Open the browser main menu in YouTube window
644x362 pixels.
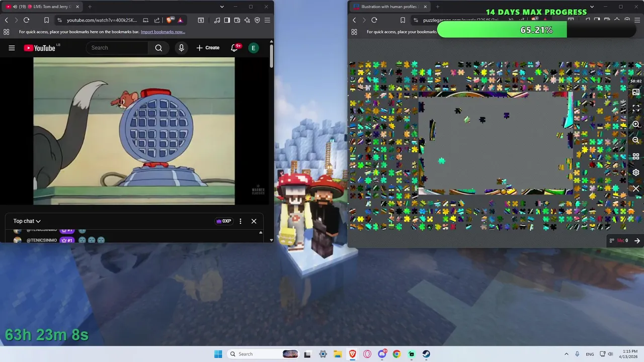(x=267, y=20)
